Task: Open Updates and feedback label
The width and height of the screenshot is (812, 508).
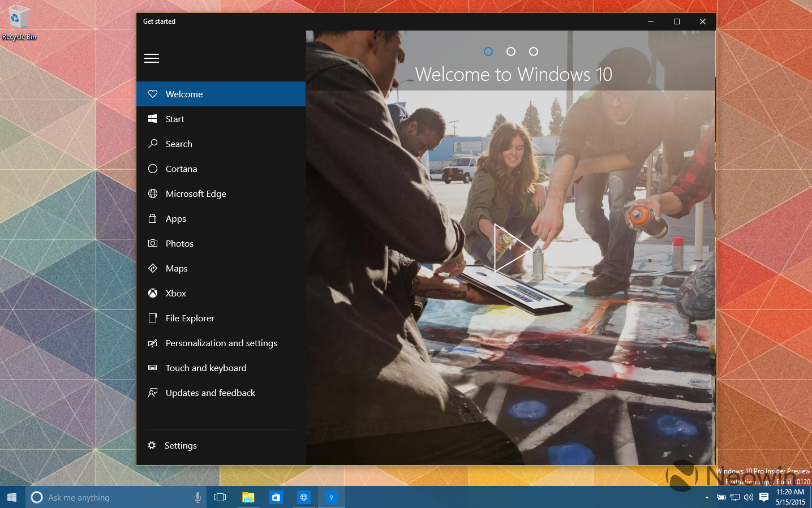Action: coord(210,393)
